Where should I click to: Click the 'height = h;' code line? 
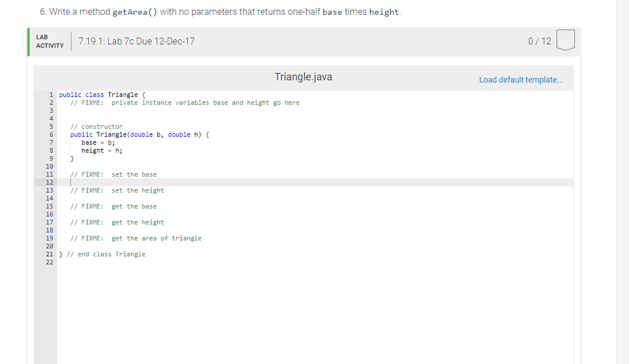click(x=102, y=151)
